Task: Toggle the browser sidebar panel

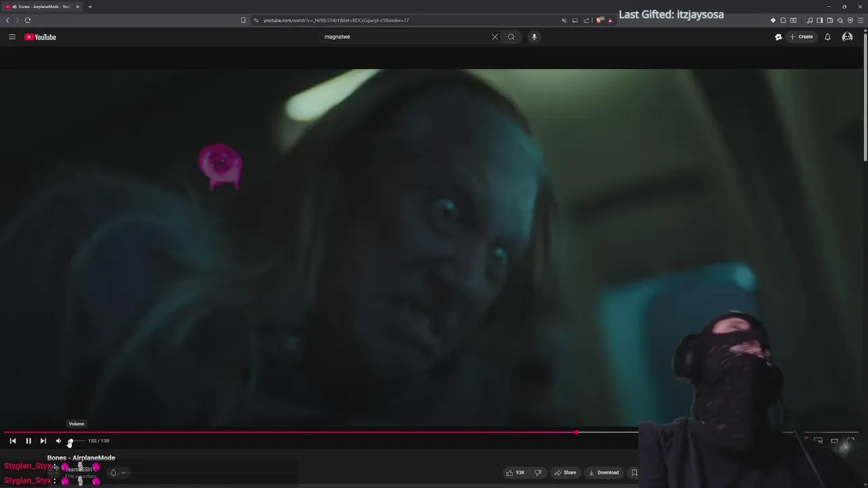Action: coord(819,20)
